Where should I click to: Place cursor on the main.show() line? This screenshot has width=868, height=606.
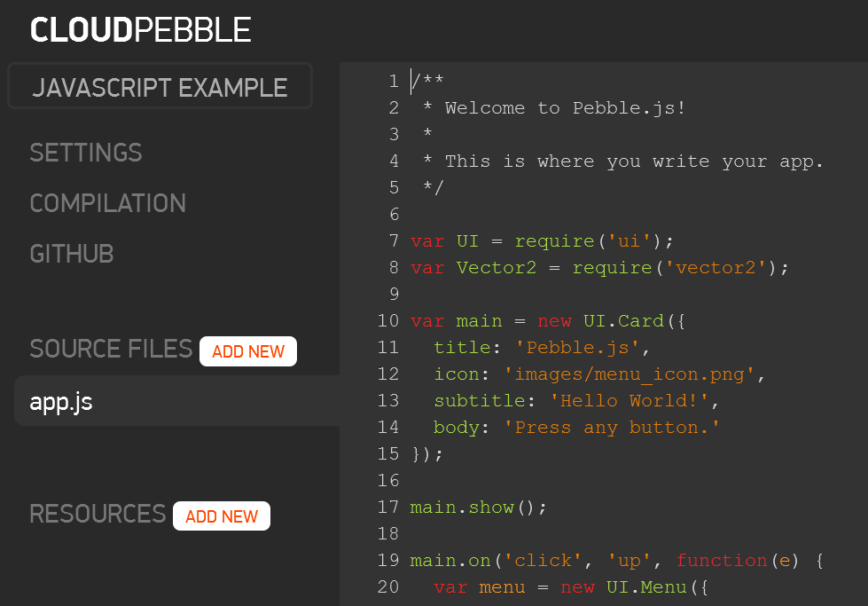(x=478, y=508)
